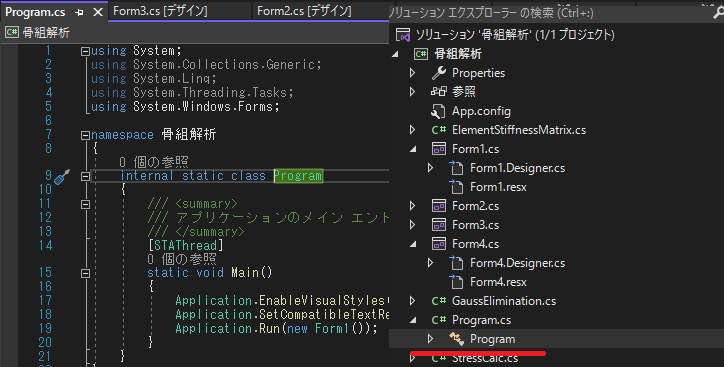Click 'using System.Linq;' on line 3

pyautogui.click(x=154, y=78)
